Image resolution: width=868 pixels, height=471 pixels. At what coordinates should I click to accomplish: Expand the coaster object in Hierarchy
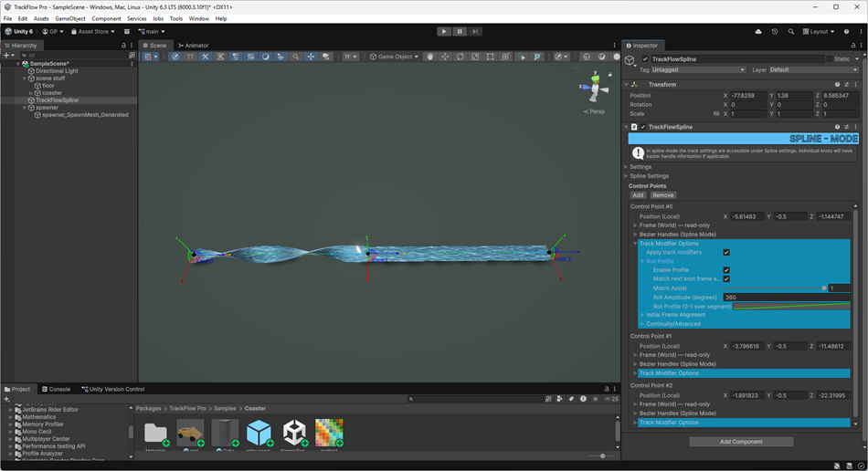pos(31,93)
